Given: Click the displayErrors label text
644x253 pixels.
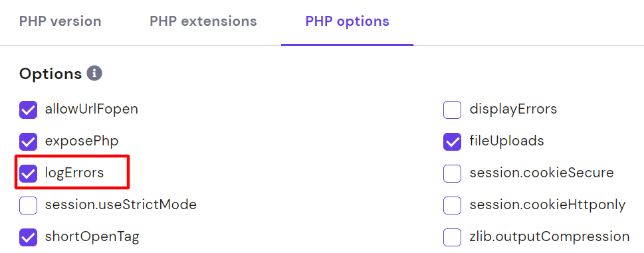Looking at the screenshot, I should pyautogui.click(x=513, y=109).
